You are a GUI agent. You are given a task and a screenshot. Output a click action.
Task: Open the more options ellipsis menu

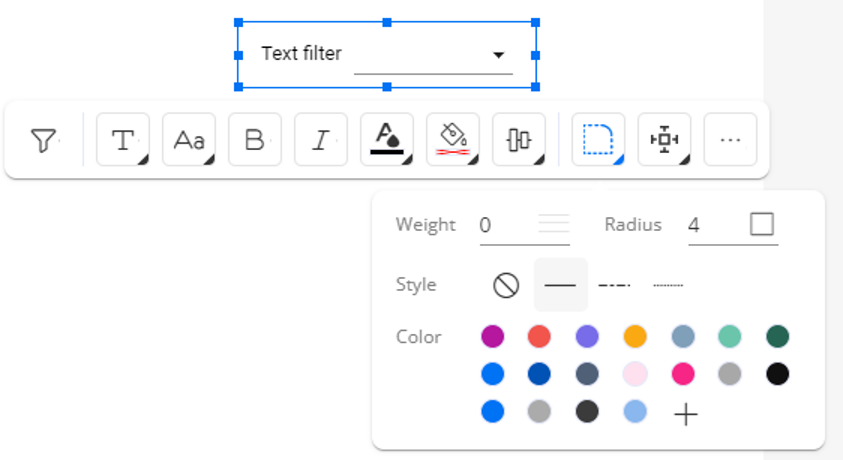pos(731,140)
